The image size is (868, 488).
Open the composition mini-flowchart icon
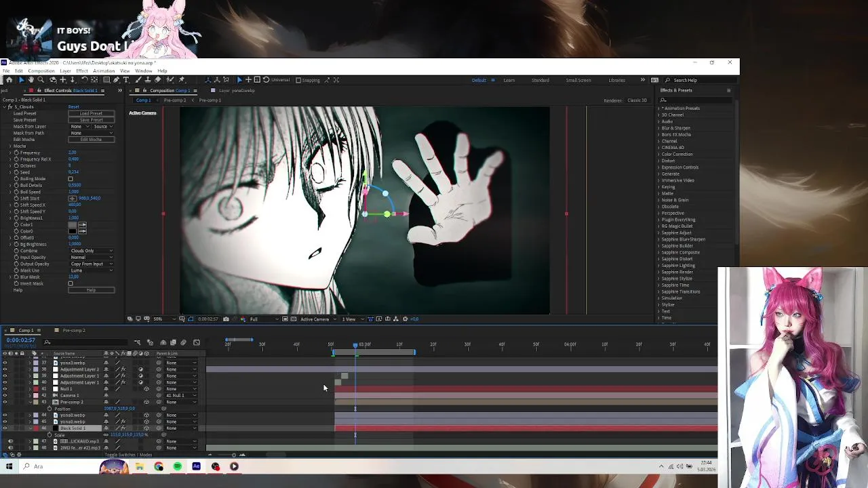137,342
